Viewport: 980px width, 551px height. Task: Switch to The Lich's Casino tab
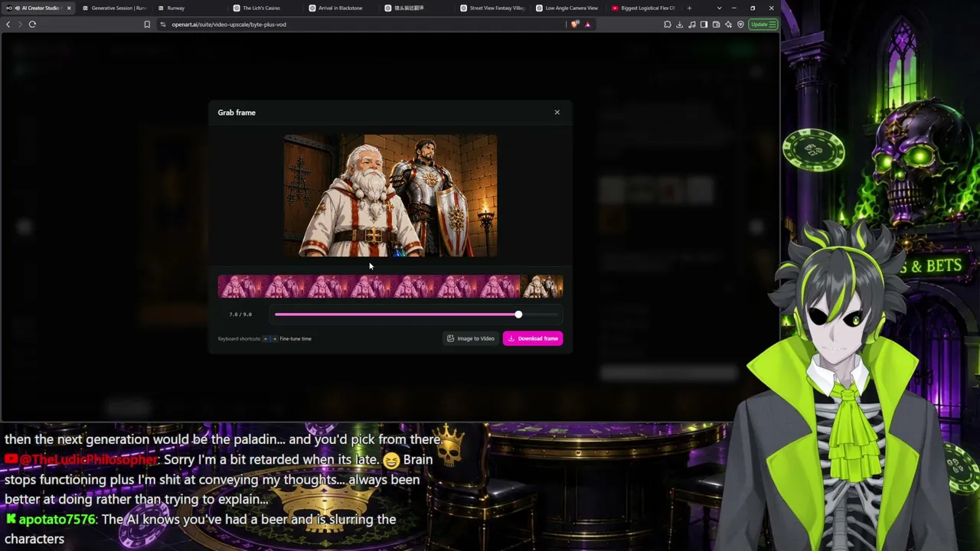[x=266, y=8]
